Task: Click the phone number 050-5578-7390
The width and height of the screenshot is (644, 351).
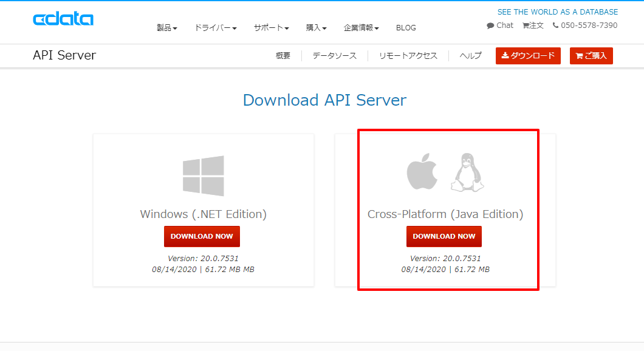Action: tap(589, 26)
